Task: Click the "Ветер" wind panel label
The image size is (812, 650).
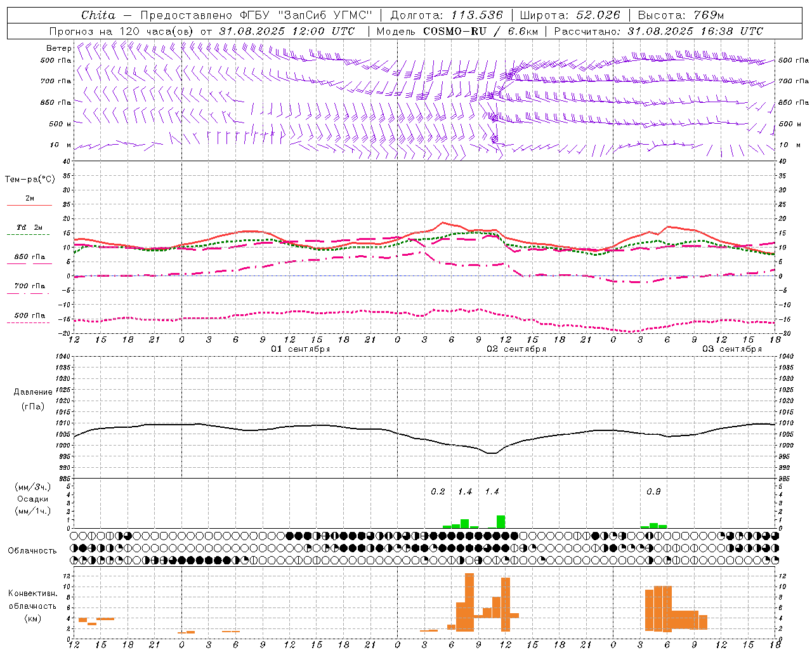Action: click(59, 48)
